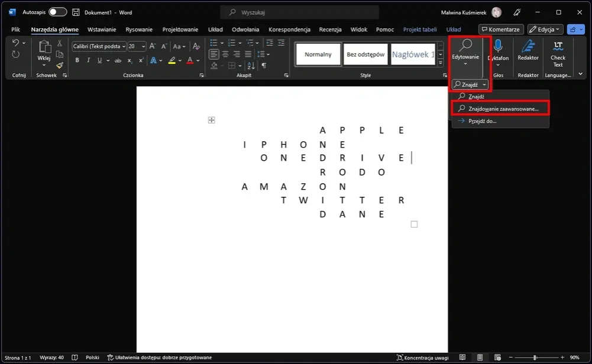The width and height of the screenshot is (592, 364).
Task: Open the line spacing dropdown
Action: (x=268, y=54)
